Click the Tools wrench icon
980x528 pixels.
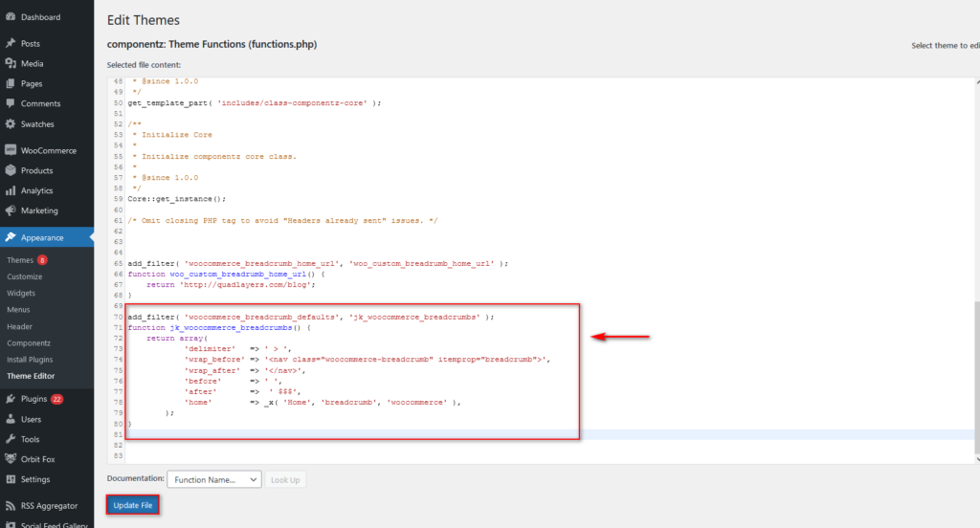11,439
